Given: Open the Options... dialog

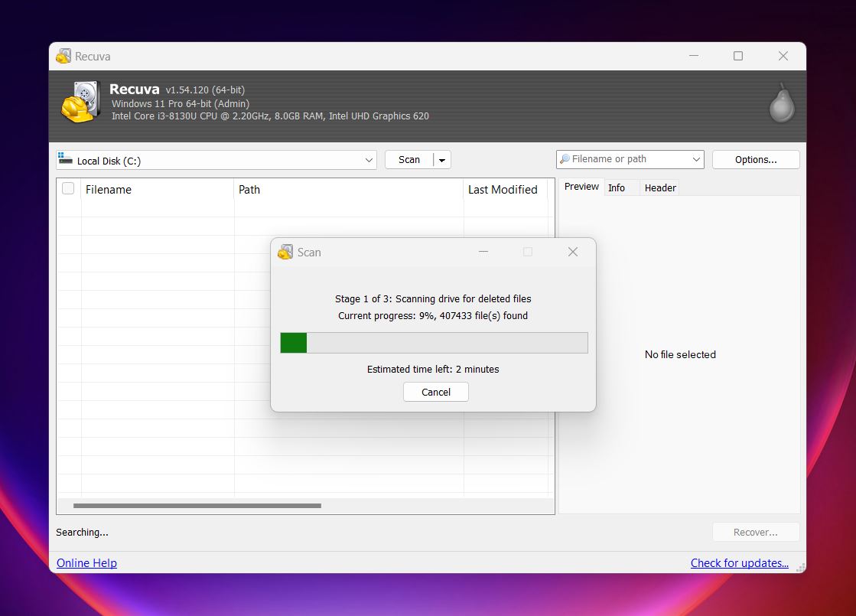Looking at the screenshot, I should [756, 159].
